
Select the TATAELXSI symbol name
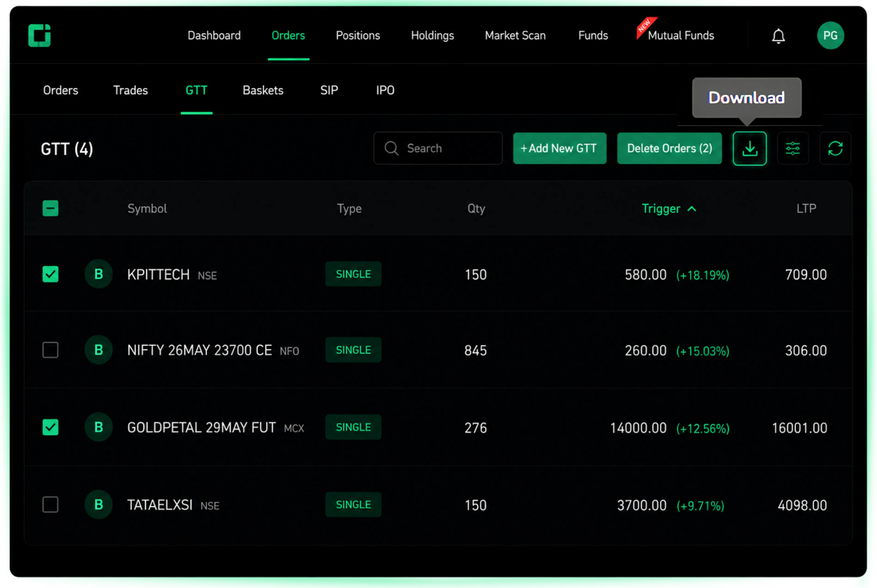pyautogui.click(x=160, y=505)
